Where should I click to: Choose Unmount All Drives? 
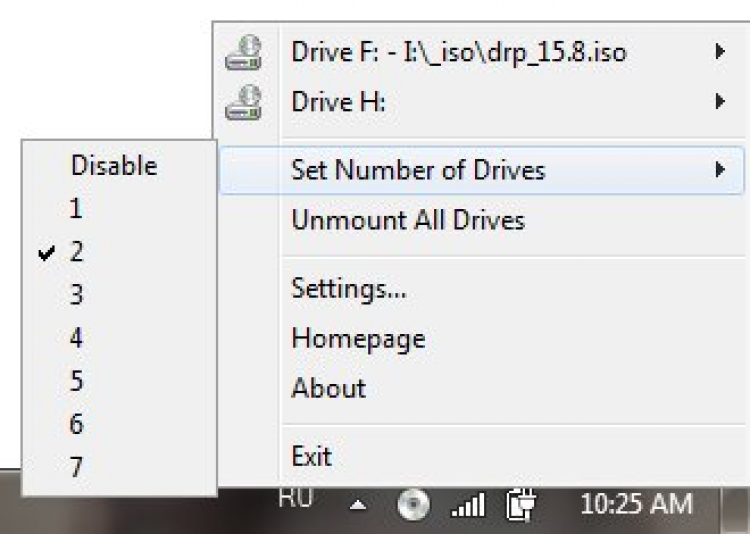407,220
